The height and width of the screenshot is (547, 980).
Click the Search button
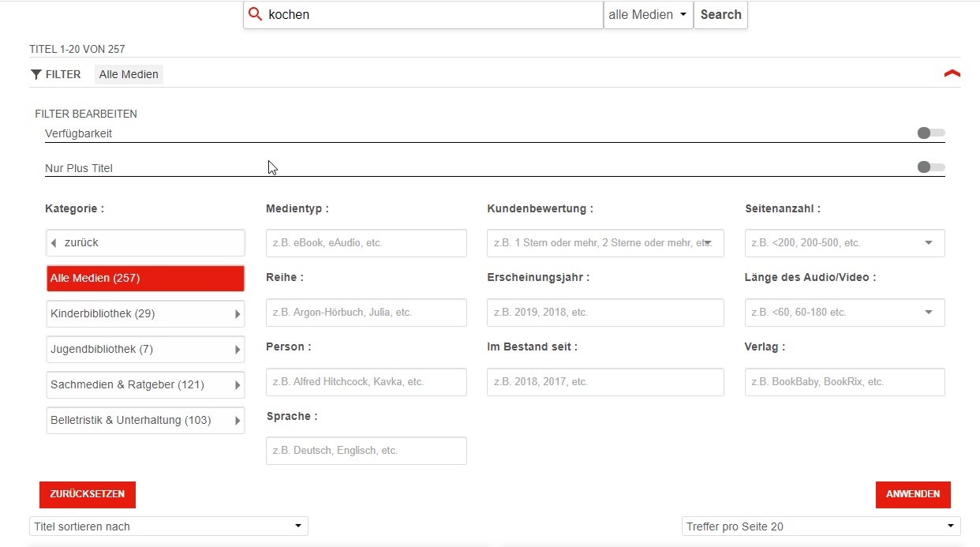click(x=720, y=15)
